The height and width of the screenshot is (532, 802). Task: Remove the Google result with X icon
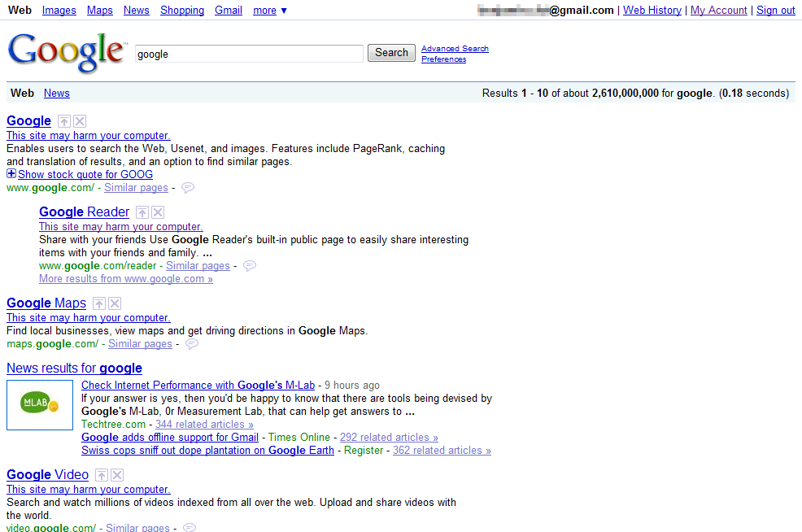[x=80, y=121]
